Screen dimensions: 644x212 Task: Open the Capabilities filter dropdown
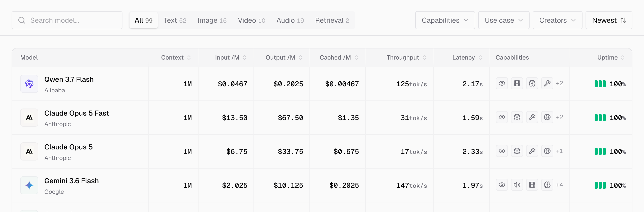pos(445,20)
